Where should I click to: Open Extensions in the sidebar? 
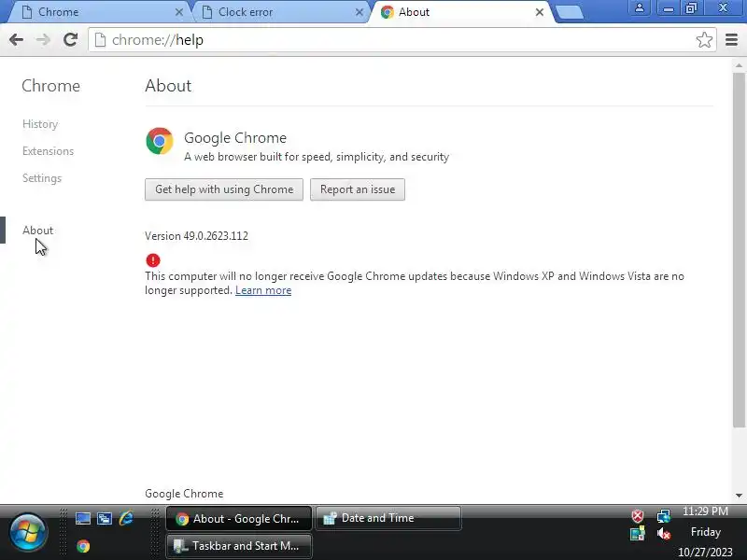click(49, 151)
